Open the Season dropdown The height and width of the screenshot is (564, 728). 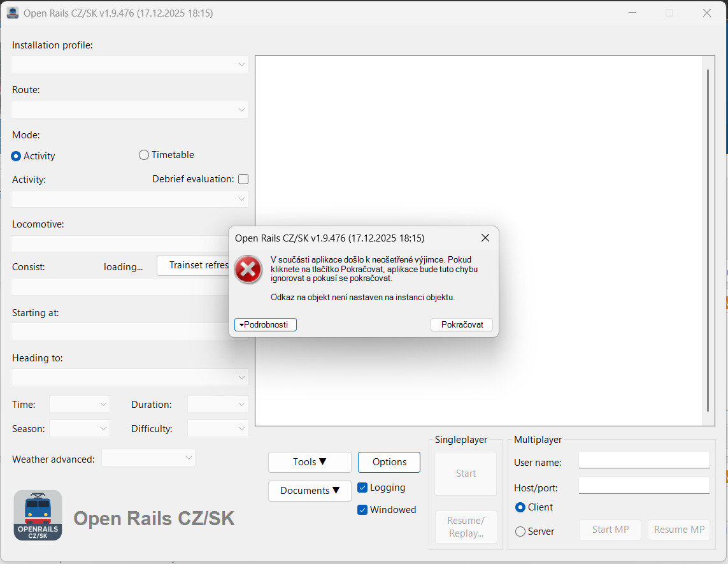click(x=80, y=428)
